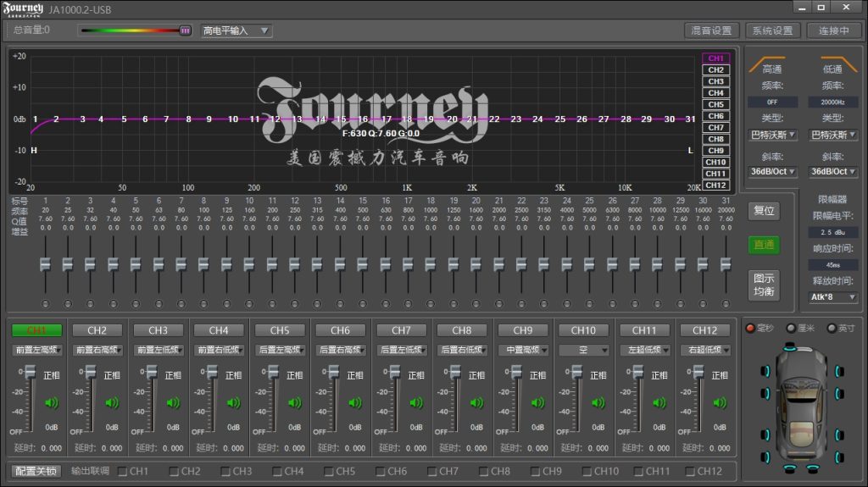
Task: Click the high-pass (高通) filter curve icon
Action: (766, 63)
